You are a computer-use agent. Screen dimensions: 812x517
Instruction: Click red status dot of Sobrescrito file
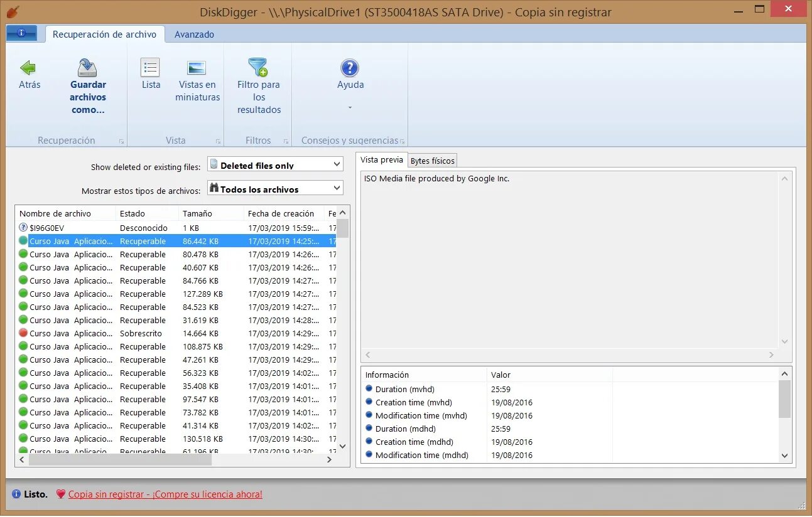tap(23, 333)
